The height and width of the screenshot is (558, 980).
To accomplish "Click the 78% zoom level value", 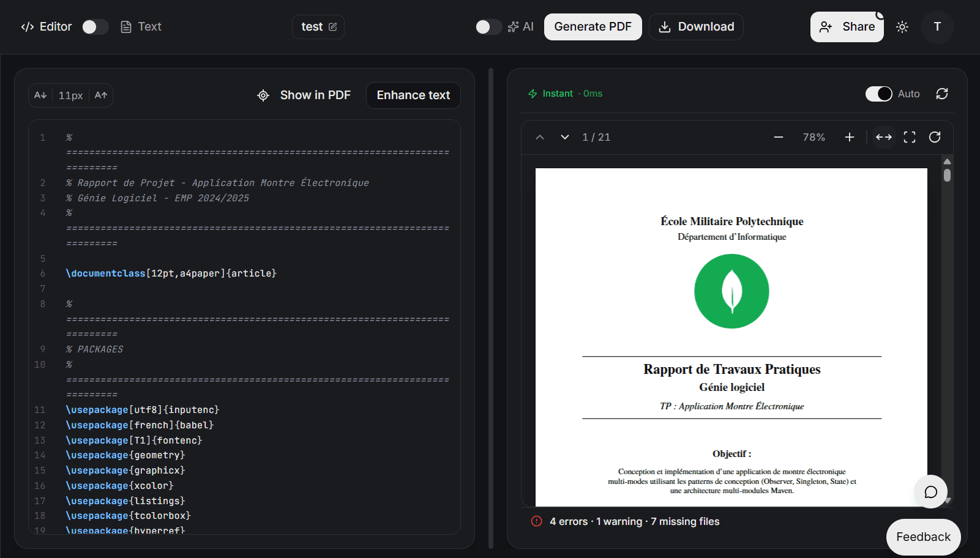I will [x=814, y=137].
